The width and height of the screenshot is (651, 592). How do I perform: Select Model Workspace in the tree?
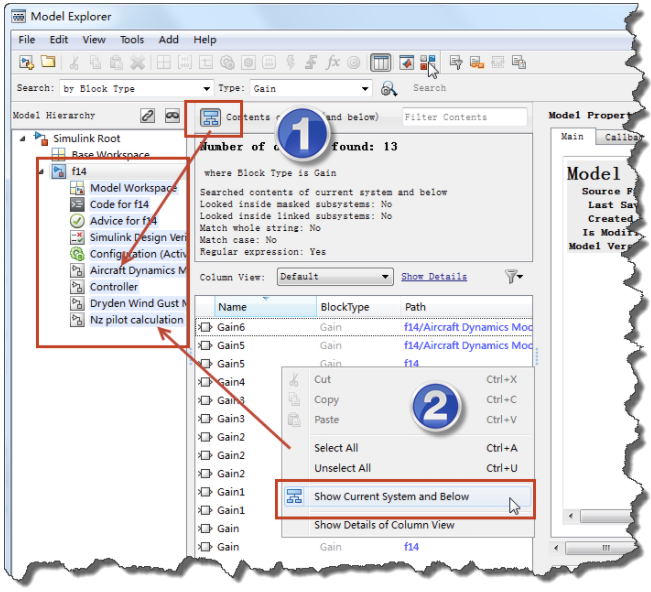click(133, 188)
